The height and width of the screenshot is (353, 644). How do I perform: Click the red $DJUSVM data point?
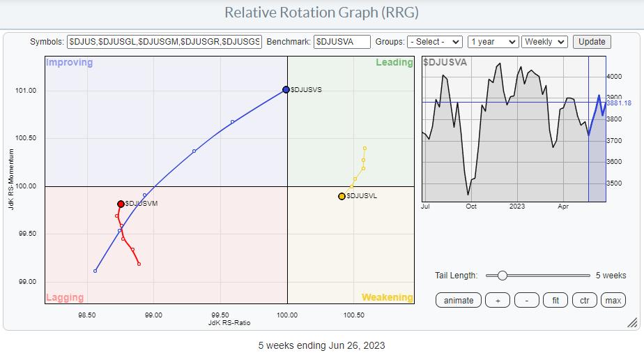[121, 204]
